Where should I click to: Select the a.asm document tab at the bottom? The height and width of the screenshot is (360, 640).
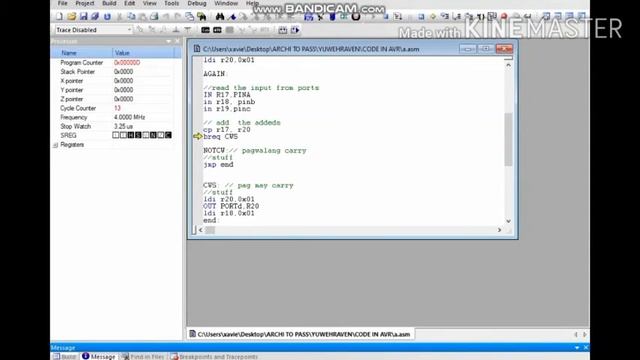(300, 334)
